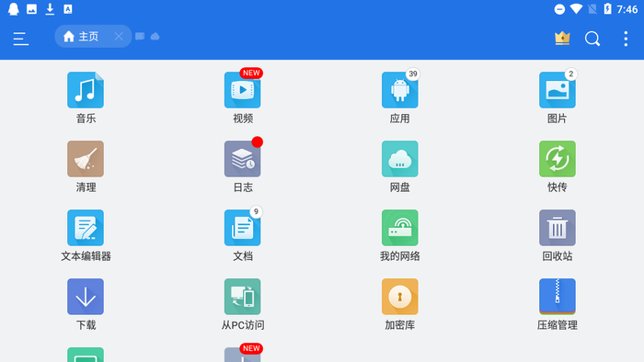Open the 加密库 encrypted vault
The image size is (644, 362).
(399, 297)
